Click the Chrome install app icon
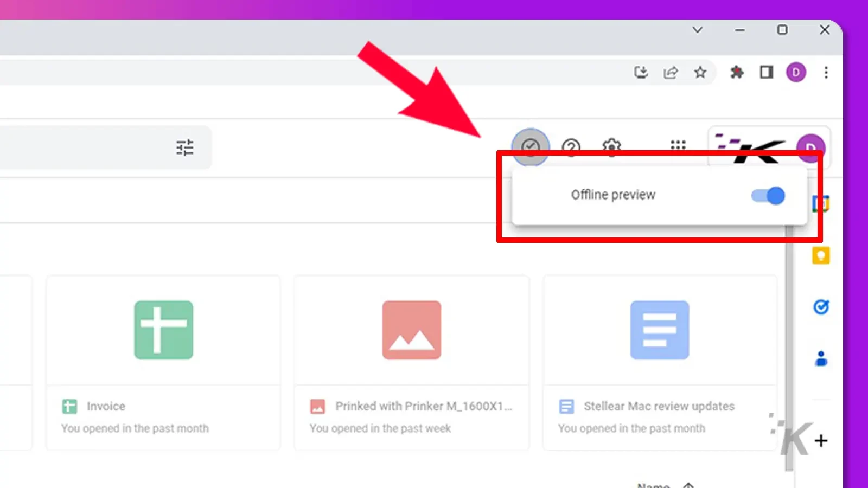868x488 pixels. tap(641, 72)
